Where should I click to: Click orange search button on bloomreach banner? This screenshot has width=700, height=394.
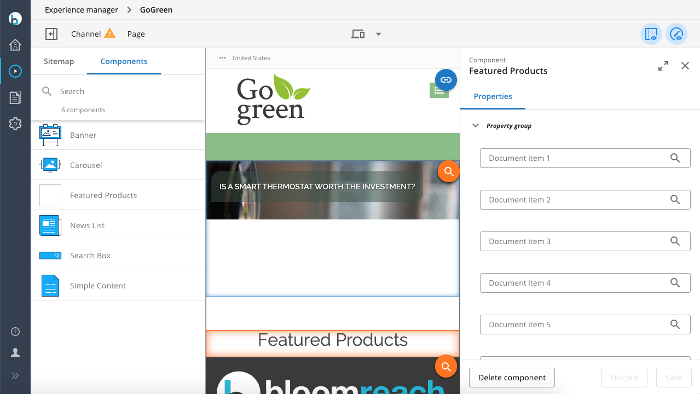pos(446,367)
